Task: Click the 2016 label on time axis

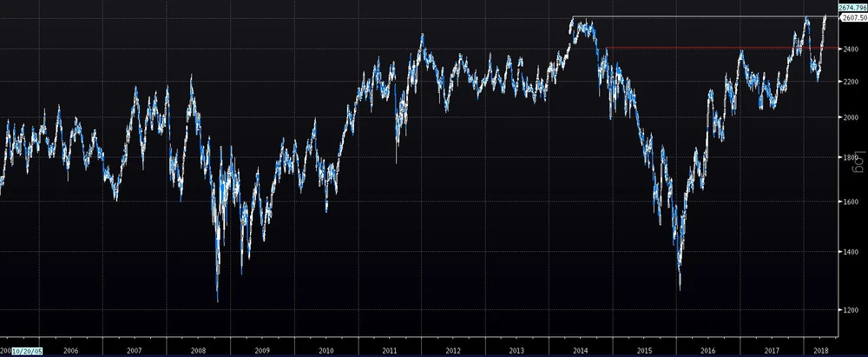Action: (708, 351)
